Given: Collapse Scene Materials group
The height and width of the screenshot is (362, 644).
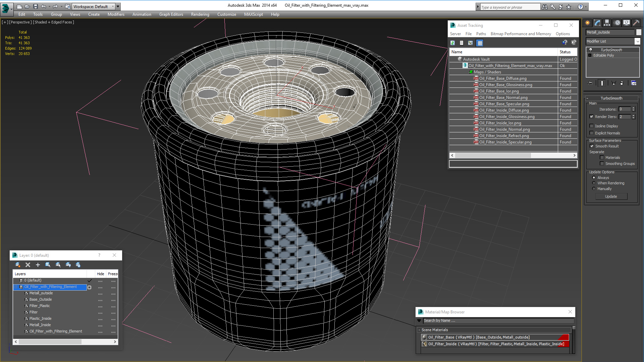Looking at the screenshot, I should [419, 330].
